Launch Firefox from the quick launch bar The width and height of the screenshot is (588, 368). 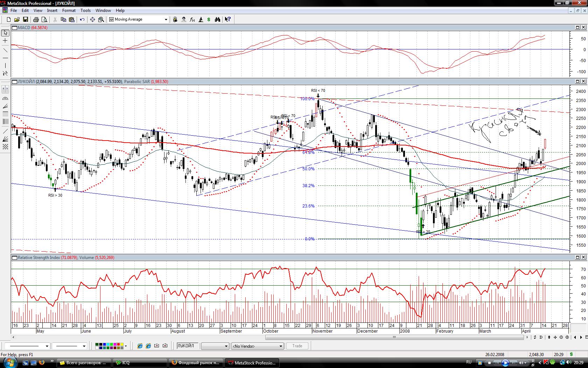point(42,362)
